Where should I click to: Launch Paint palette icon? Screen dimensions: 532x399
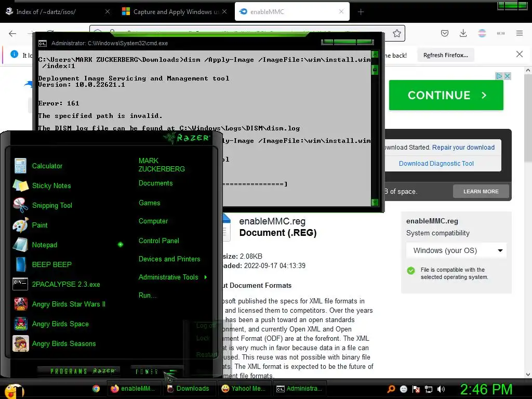21,225
